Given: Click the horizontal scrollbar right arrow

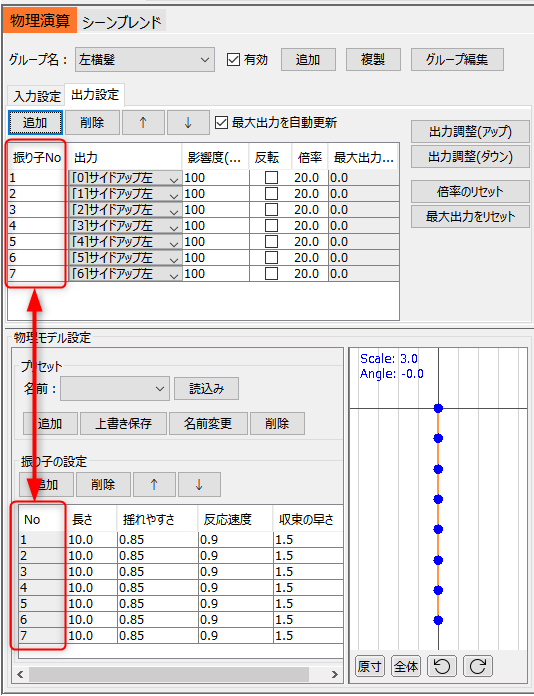Looking at the screenshot, I should pyautogui.click(x=335, y=674).
